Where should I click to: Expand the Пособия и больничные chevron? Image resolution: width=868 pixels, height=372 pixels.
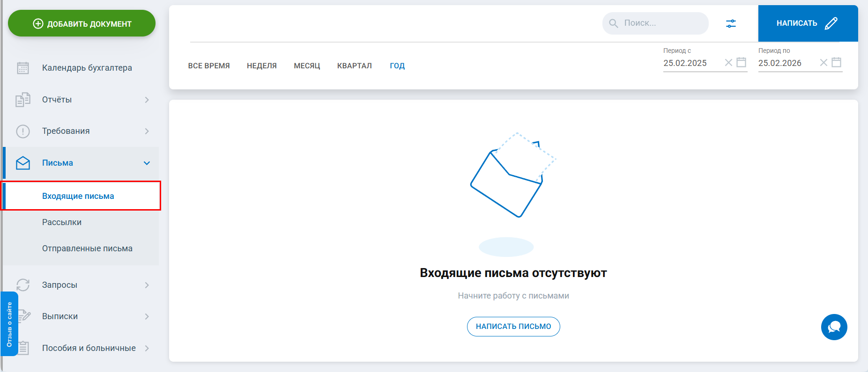[x=147, y=348]
